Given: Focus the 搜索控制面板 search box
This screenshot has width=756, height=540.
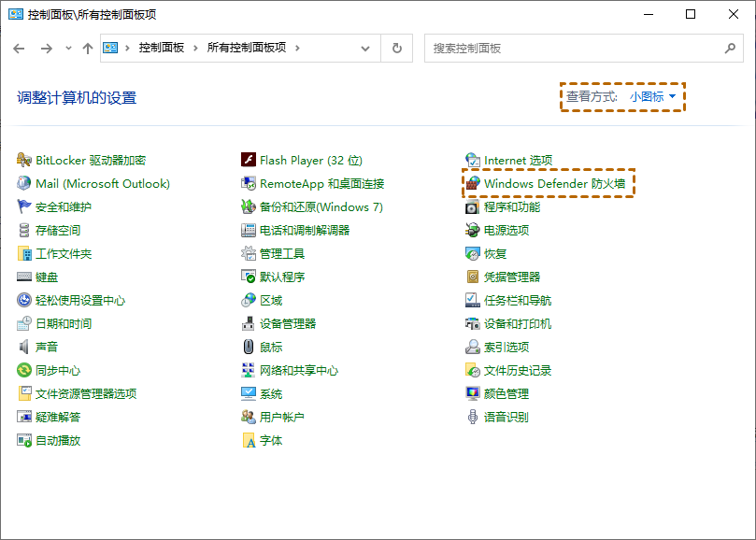Looking at the screenshot, I should click(584, 49).
